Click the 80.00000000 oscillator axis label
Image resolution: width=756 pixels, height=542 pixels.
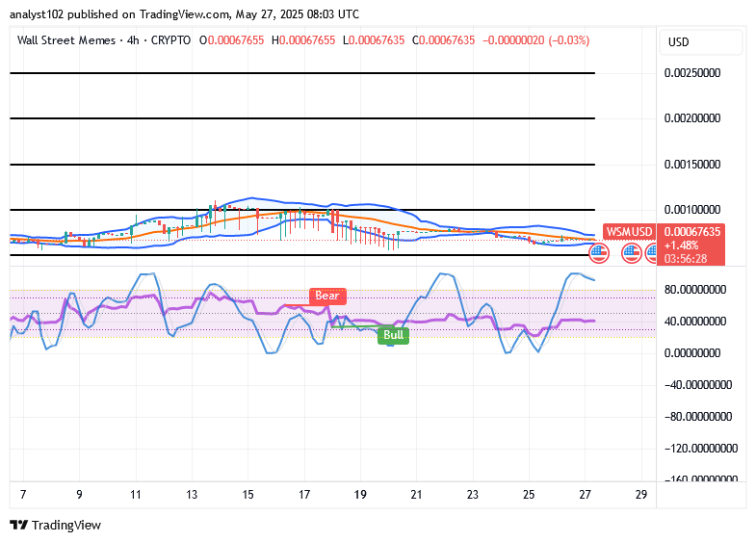(695, 290)
